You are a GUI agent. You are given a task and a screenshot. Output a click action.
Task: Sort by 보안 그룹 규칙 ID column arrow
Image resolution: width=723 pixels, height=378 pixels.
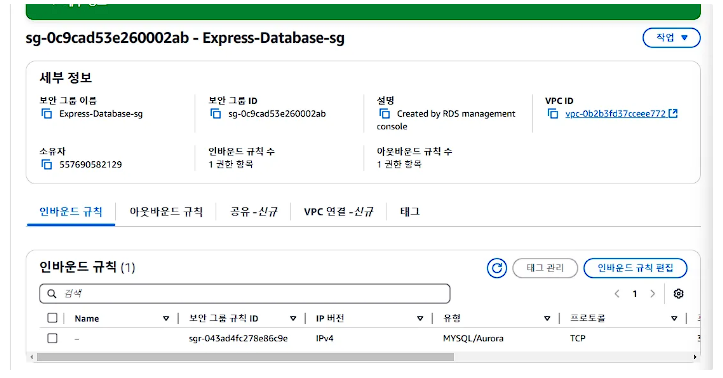[293, 319]
